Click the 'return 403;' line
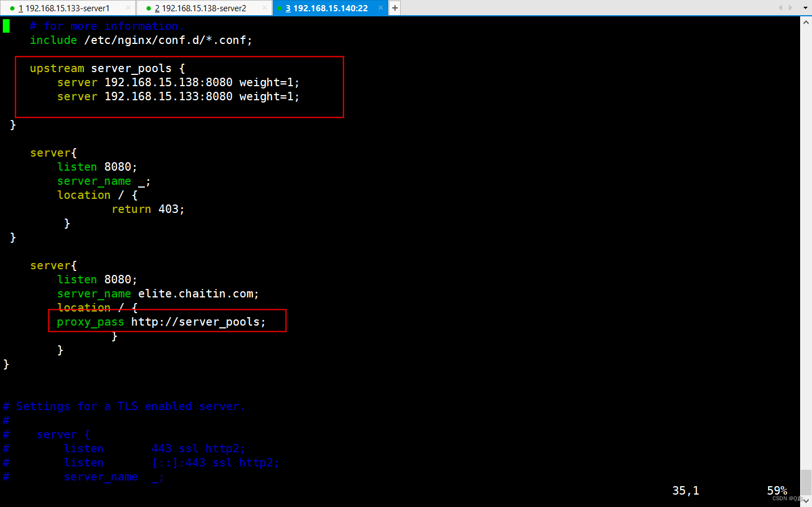 [x=148, y=209]
